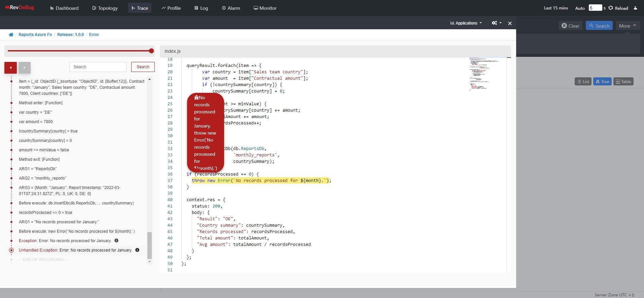
Task: Switch to List view
Action: click(x=583, y=81)
